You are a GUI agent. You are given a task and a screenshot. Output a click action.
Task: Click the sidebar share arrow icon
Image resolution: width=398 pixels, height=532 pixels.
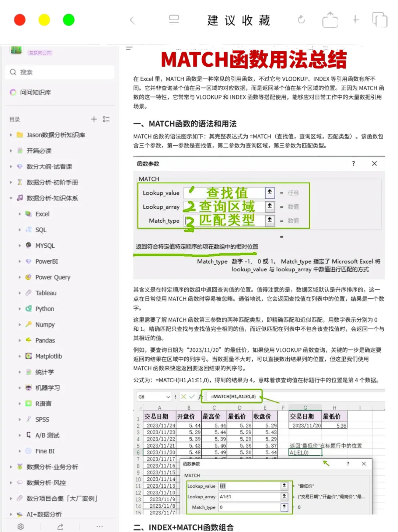[60, 526]
